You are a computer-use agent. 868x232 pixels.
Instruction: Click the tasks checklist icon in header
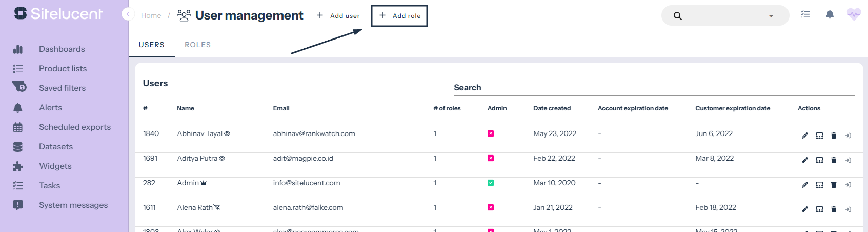click(x=805, y=14)
